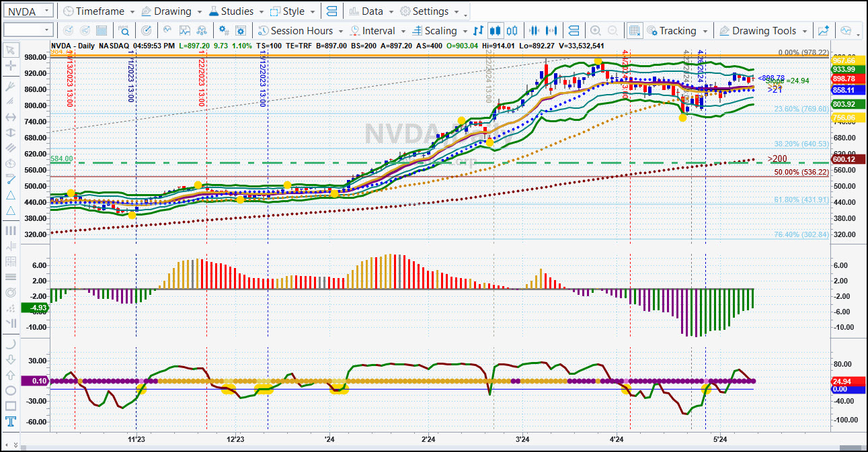The height and width of the screenshot is (452, 868).
Task: Open the Scaling dropdown
Action: point(440,30)
